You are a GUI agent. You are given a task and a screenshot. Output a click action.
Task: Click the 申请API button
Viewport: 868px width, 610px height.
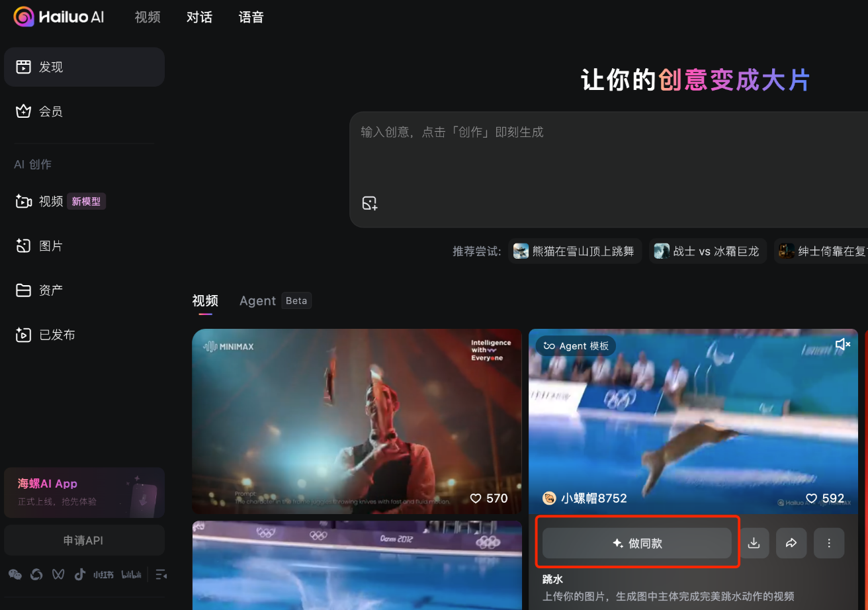coord(84,541)
